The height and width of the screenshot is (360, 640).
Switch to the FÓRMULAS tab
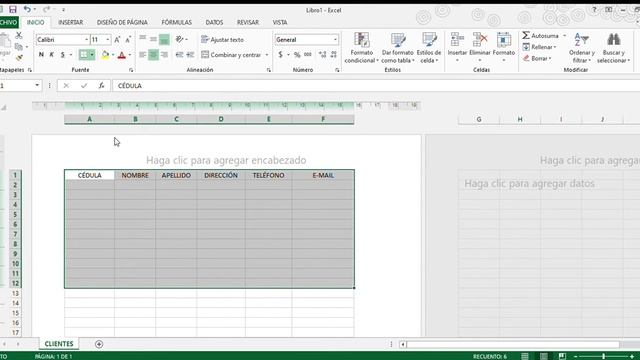tap(176, 22)
